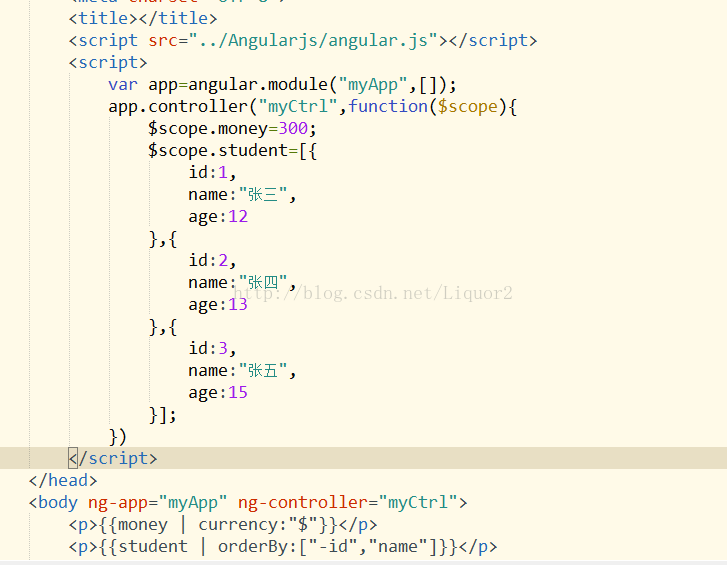
Task: Click the closing </head> tag
Action: [63, 481]
